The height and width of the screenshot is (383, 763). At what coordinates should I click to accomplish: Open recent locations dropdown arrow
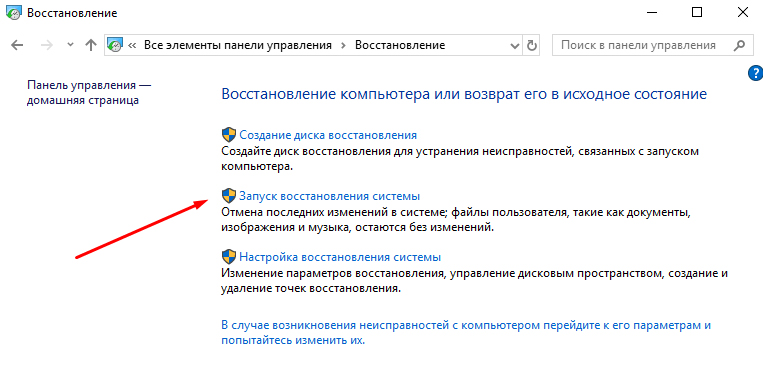point(70,45)
